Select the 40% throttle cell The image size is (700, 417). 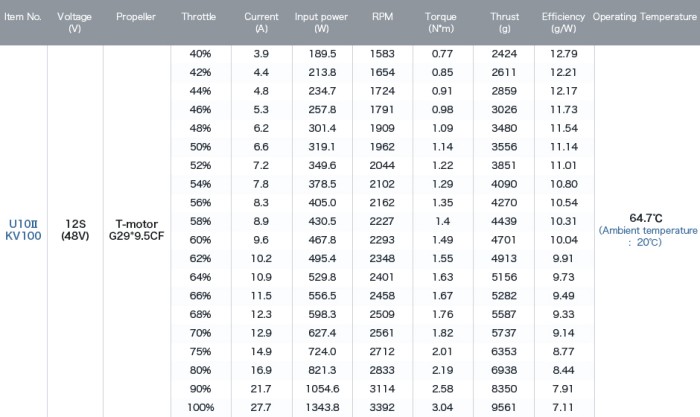coord(200,54)
